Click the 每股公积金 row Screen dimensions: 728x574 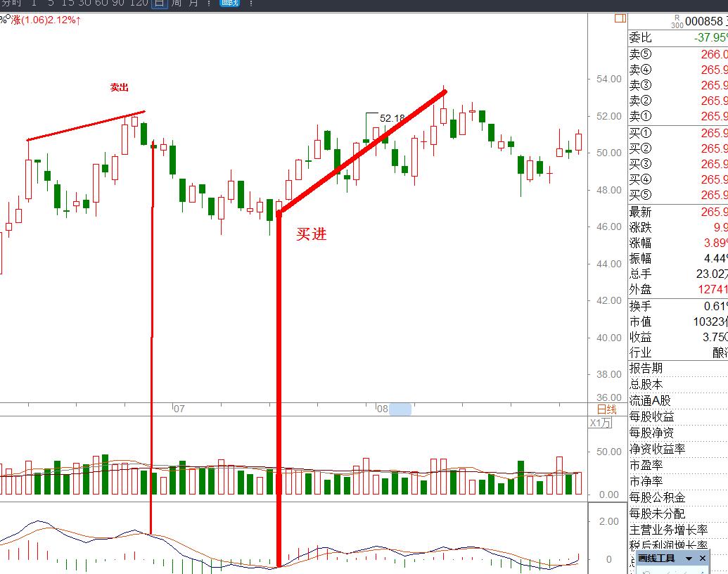coord(678,497)
